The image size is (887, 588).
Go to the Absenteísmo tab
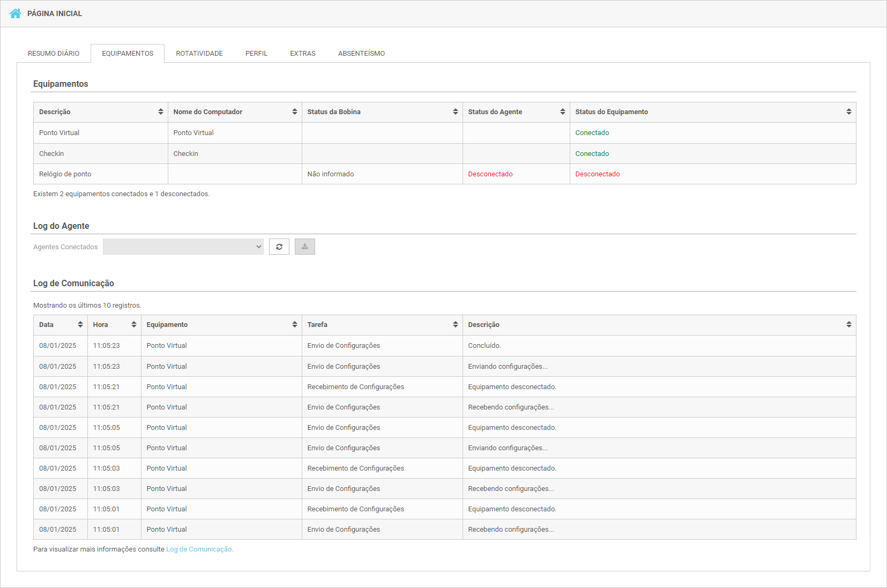coord(361,54)
